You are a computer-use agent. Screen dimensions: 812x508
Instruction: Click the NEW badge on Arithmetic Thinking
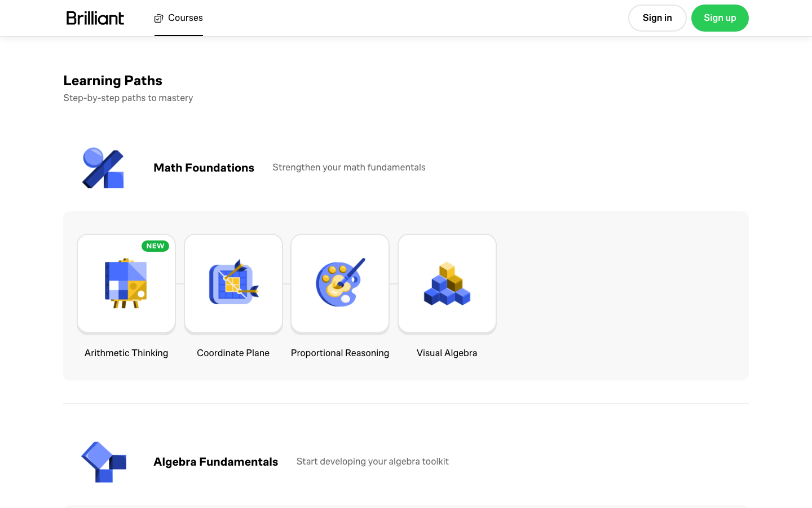[x=155, y=246]
